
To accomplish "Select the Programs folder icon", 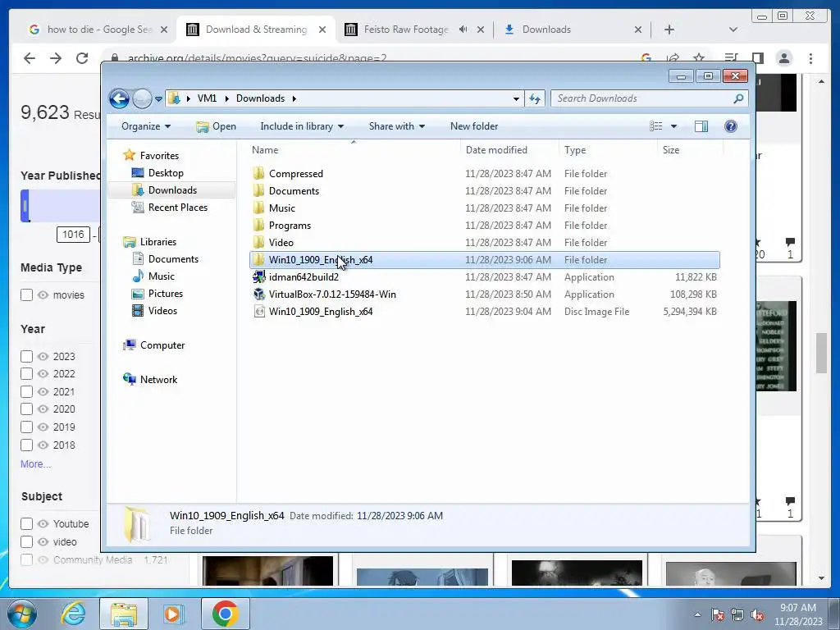I will [x=258, y=225].
